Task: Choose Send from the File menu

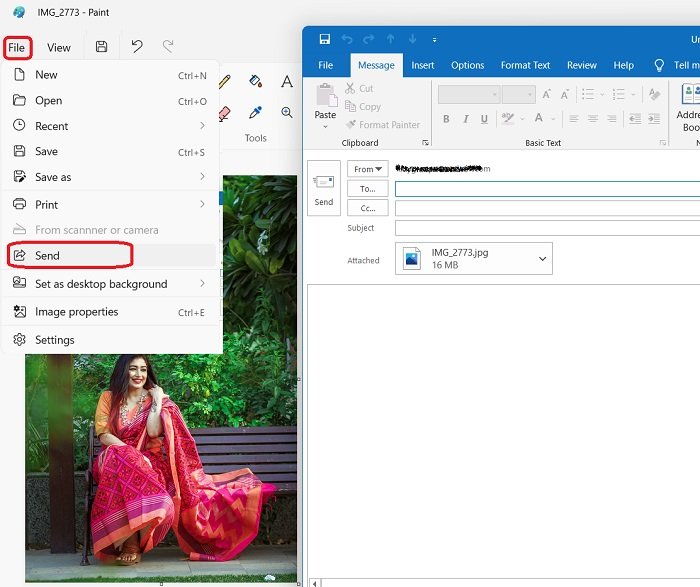Action: click(x=47, y=256)
